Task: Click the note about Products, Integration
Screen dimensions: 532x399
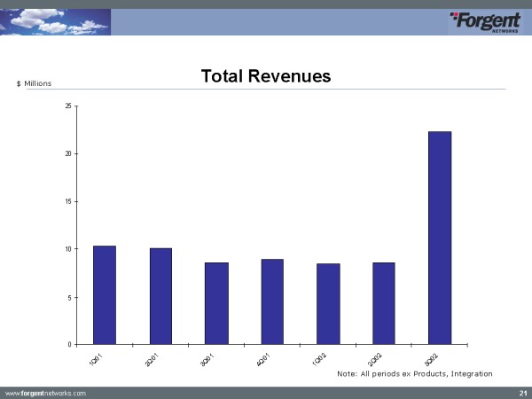Action: click(414, 374)
